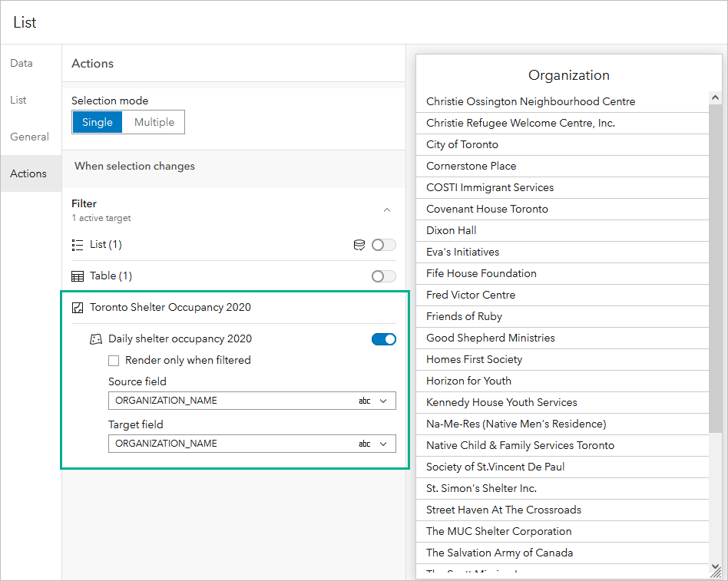Click the Daily shelter occupancy layer icon
Viewport: 728px width, 581px height.
coord(96,339)
